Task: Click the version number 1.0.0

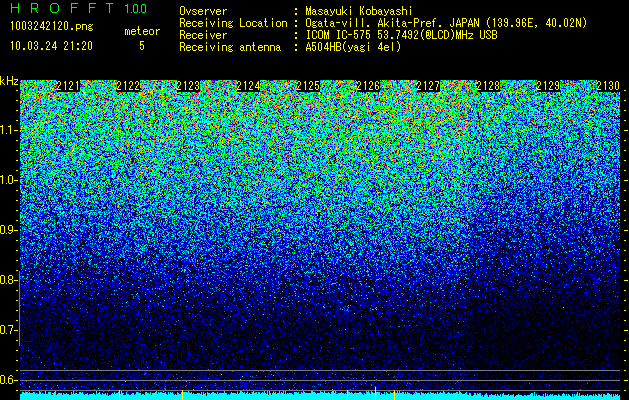Action: tap(136, 8)
